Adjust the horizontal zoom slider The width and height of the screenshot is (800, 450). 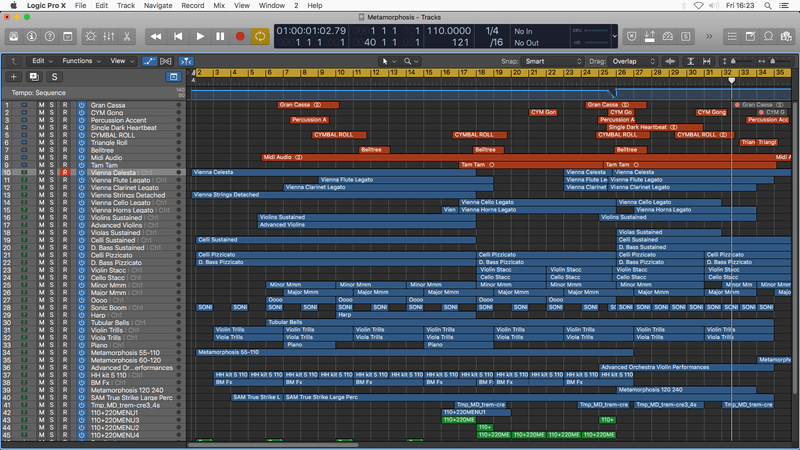click(775, 61)
